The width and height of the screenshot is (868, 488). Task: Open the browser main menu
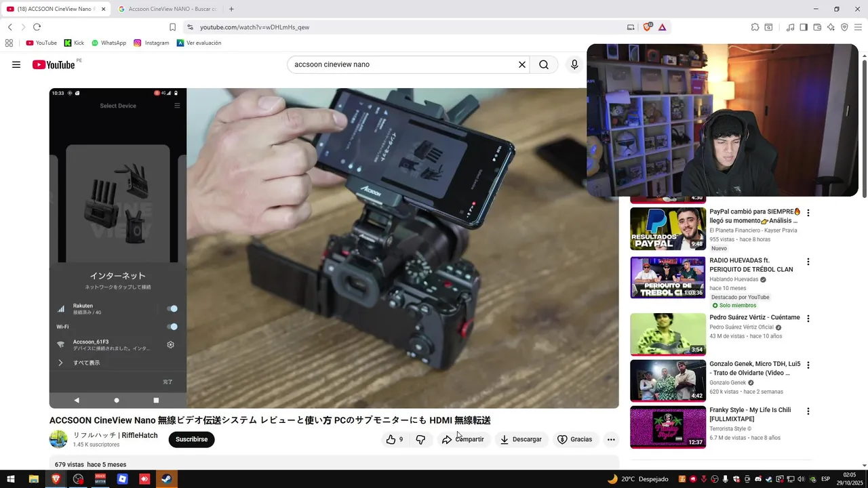858,27
